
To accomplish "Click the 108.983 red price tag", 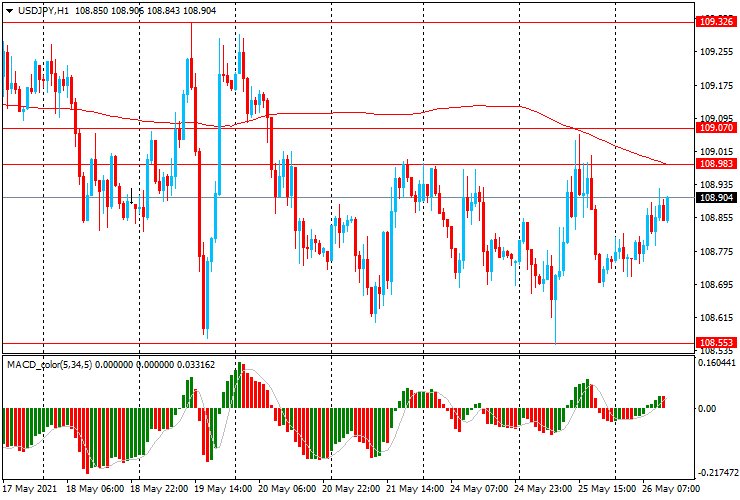I will pyautogui.click(x=716, y=164).
